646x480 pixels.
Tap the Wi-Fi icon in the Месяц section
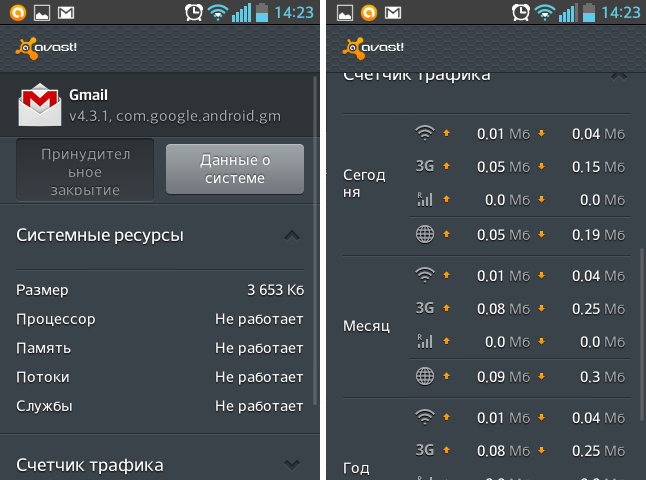pos(425,274)
